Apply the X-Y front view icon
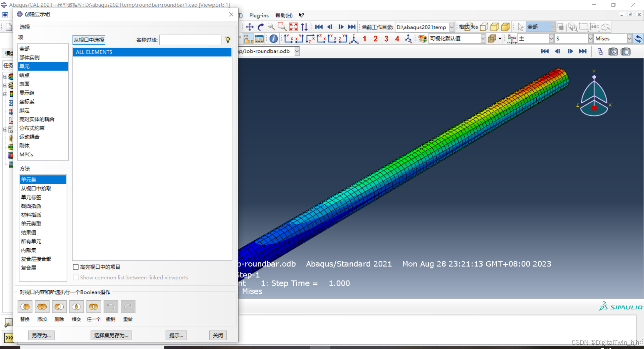The width and height of the screenshot is (644, 349). pyautogui.click(x=289, y=39)
